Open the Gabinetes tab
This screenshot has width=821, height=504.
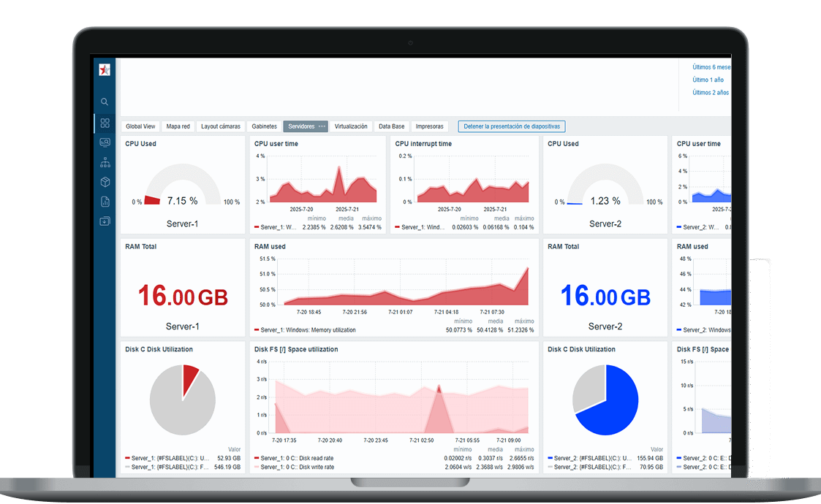coord(264,126)
